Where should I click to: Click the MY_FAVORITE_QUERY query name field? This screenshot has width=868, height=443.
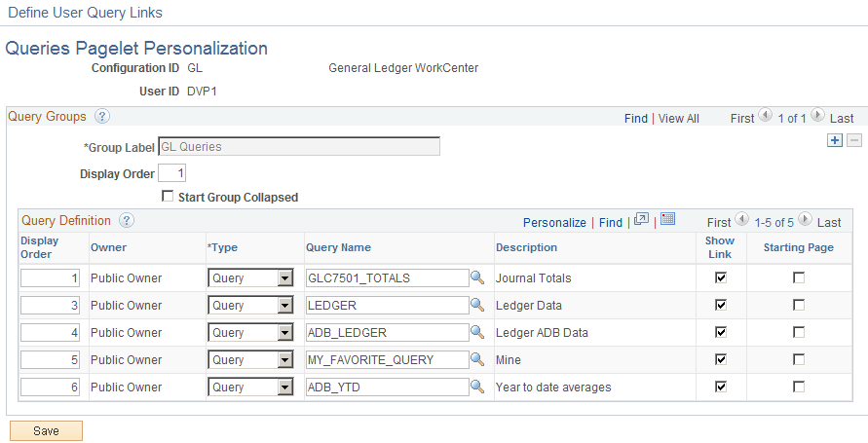388,359
